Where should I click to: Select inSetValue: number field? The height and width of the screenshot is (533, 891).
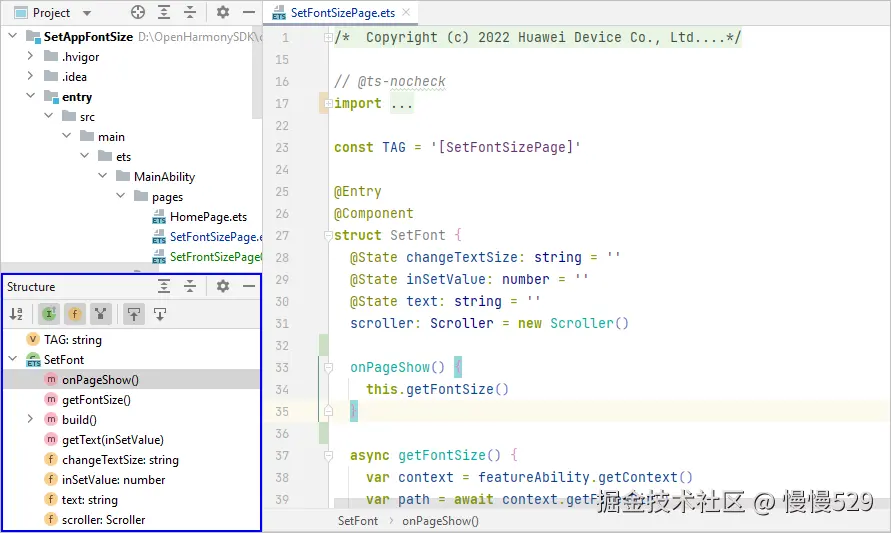point(113,480)
